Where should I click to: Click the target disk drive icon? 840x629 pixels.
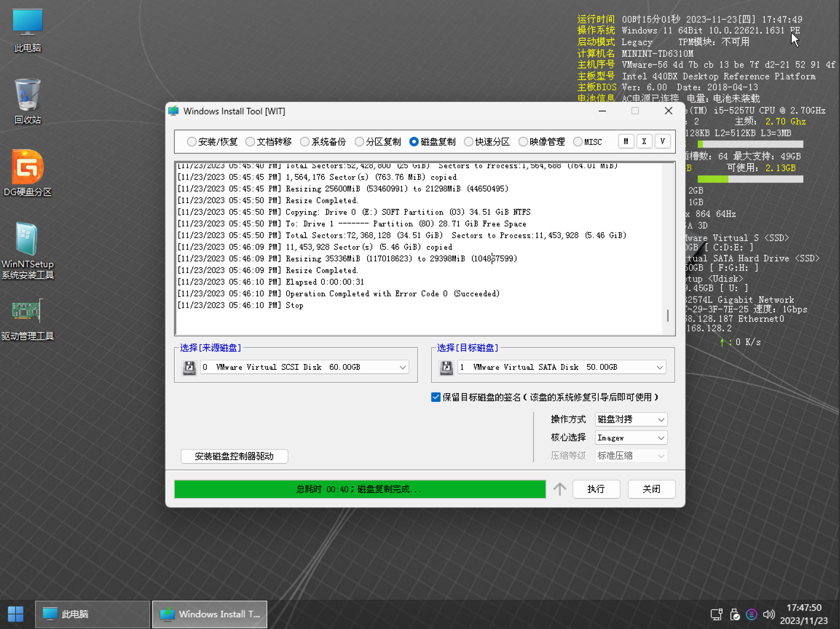[x=446, y=367]
